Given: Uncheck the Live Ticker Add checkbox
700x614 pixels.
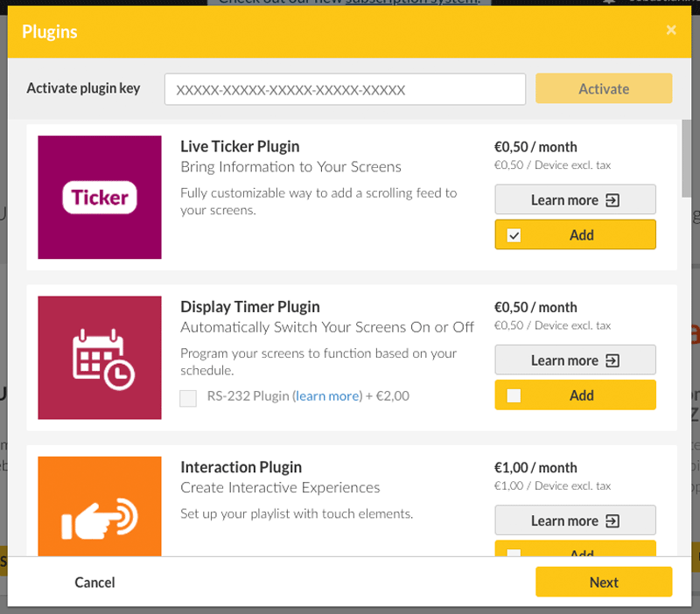Looking at the screenshot, I should coord(514,235).
